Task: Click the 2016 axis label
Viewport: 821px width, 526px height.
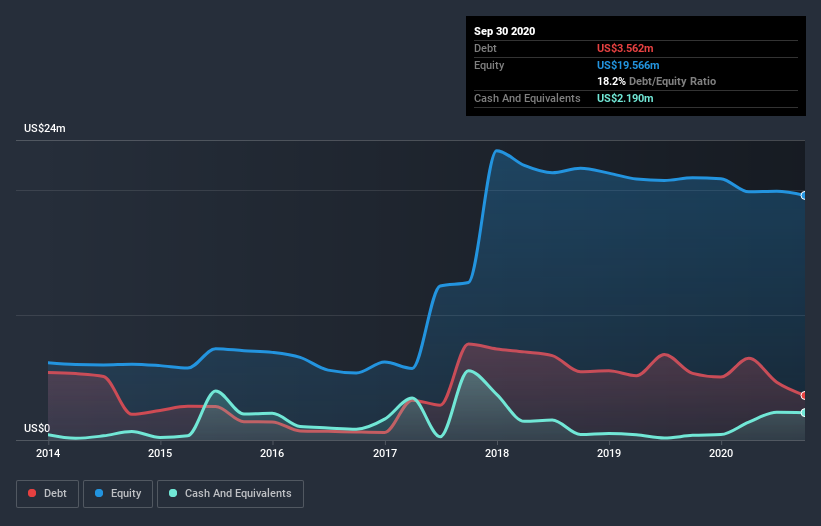Action: pos(272,453)
